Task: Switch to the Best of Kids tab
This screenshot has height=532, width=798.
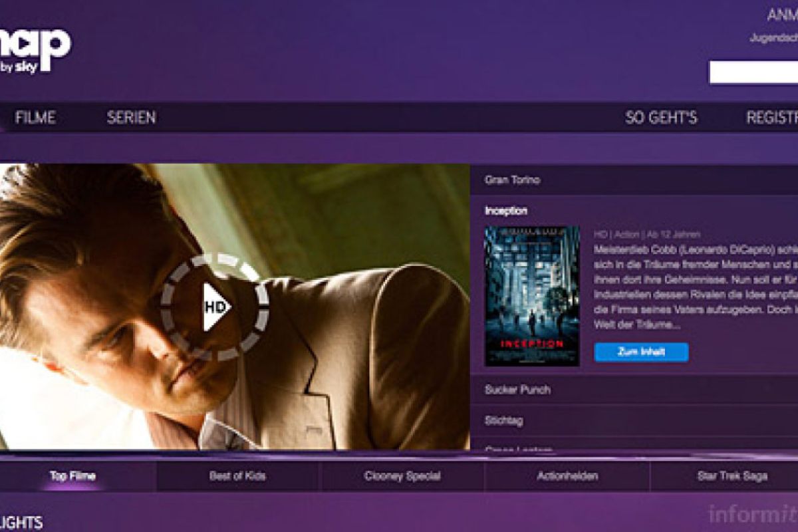Action: click(x=237, y=476)
